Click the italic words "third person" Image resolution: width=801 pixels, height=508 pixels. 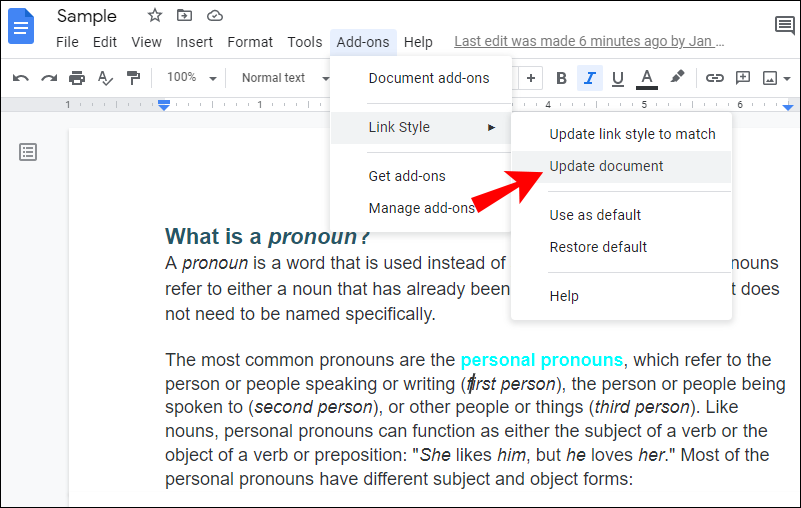coord(642,407)
